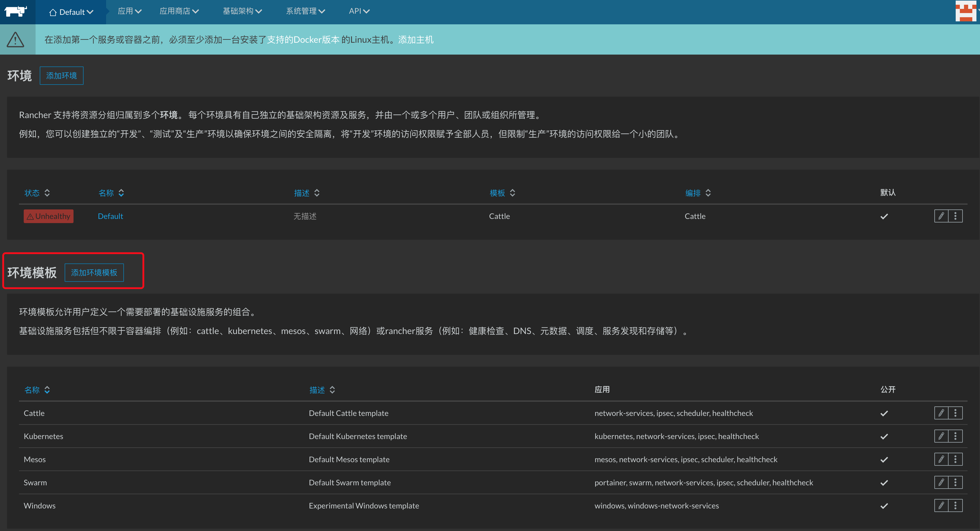This screenshot has width=980, height=531.
Task: Click the 添加主机 link in banner
Action: [415, 39]
